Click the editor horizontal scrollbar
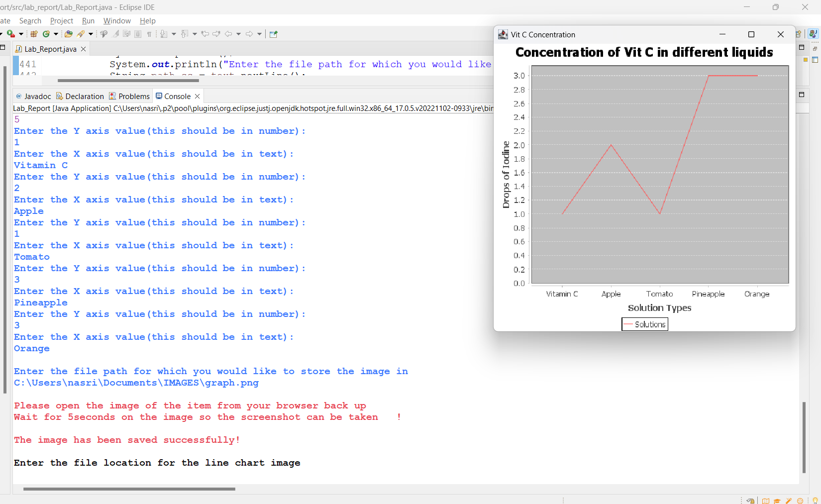Image resolution: width=821 pixels, height=504 pixels. tap(128, 80)
